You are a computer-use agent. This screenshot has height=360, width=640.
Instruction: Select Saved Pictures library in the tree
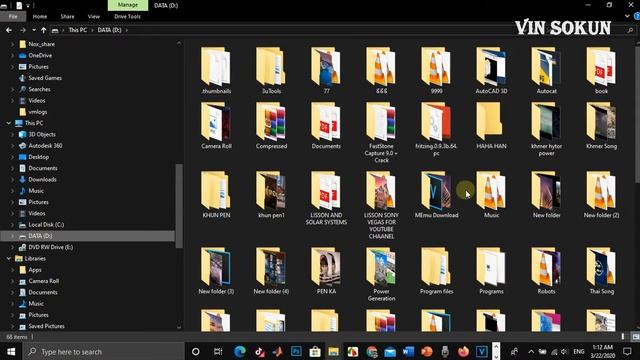pos(46,326)
